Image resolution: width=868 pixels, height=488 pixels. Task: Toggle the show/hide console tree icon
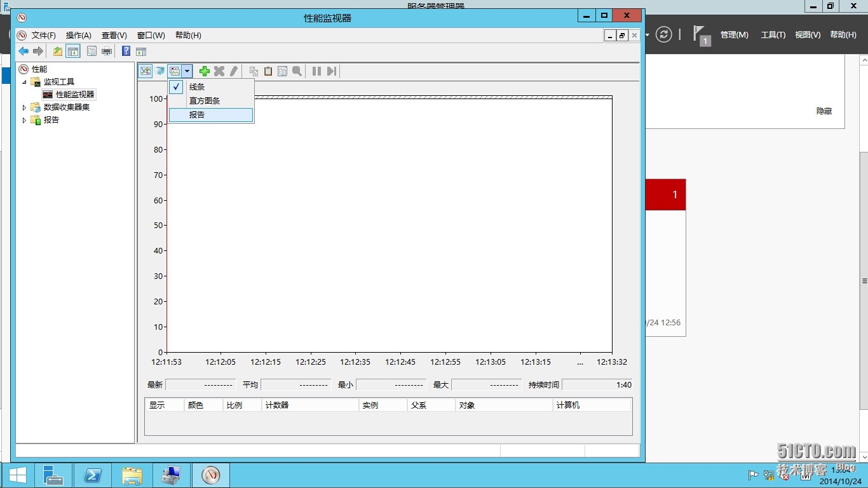pos(73,51)
